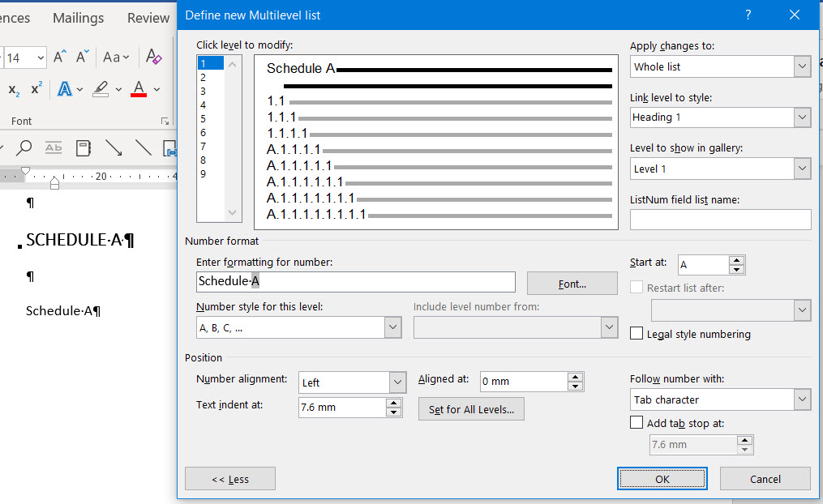
Task: Open the font size dropdown in the ribbon
Action: click(41, 58)
